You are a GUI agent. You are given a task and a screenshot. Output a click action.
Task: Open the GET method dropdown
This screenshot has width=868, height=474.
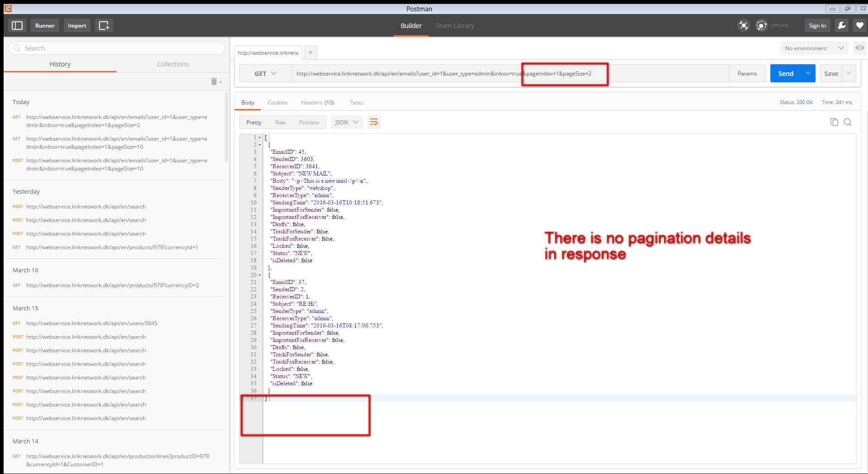pos(265,73)
